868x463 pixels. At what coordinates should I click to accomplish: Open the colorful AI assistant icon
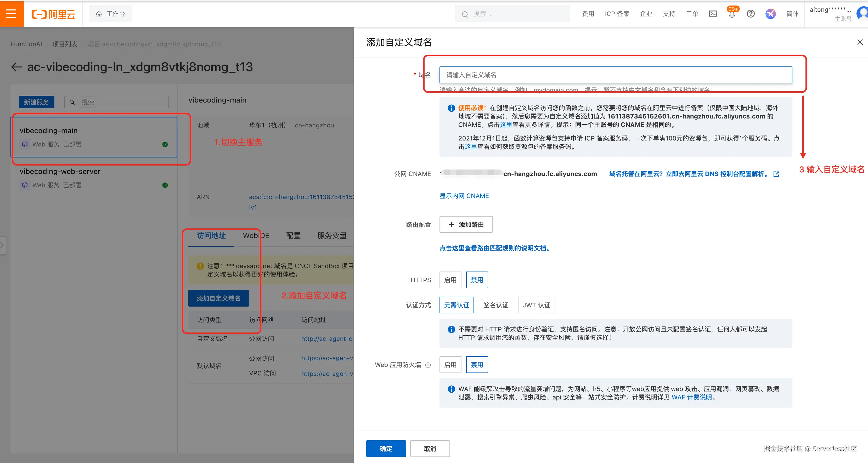[x=770, y=14]
